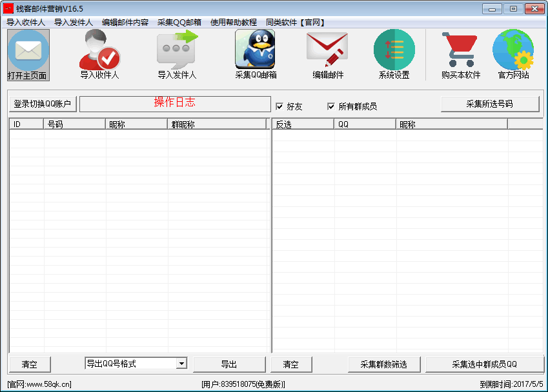Click the 导入收件人 toolbar icon
The image size is (548, 392).
click(x=100, y=55)
